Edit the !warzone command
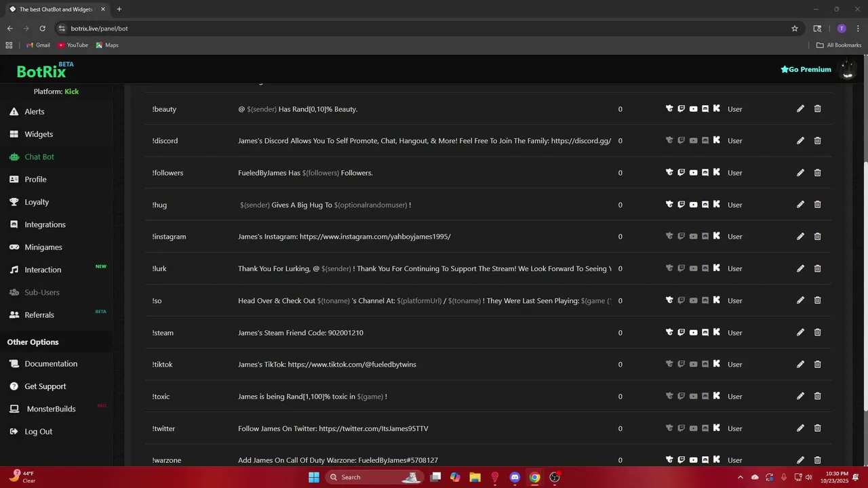The width and height of the screenshot is (868, 488). [x=800, y=460]
